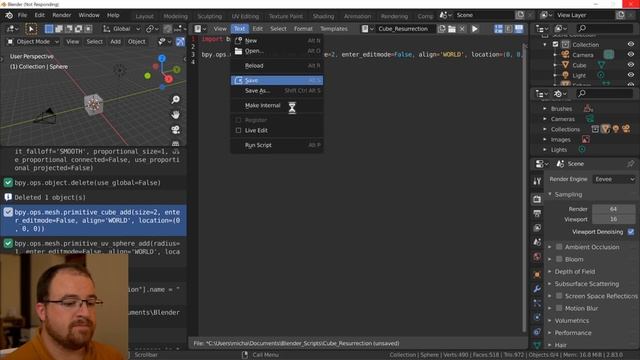Screen dimensions: 640x360
Task: Uncheck the Collection exclude checkbox in the outliner
Action: coord(556,44)
